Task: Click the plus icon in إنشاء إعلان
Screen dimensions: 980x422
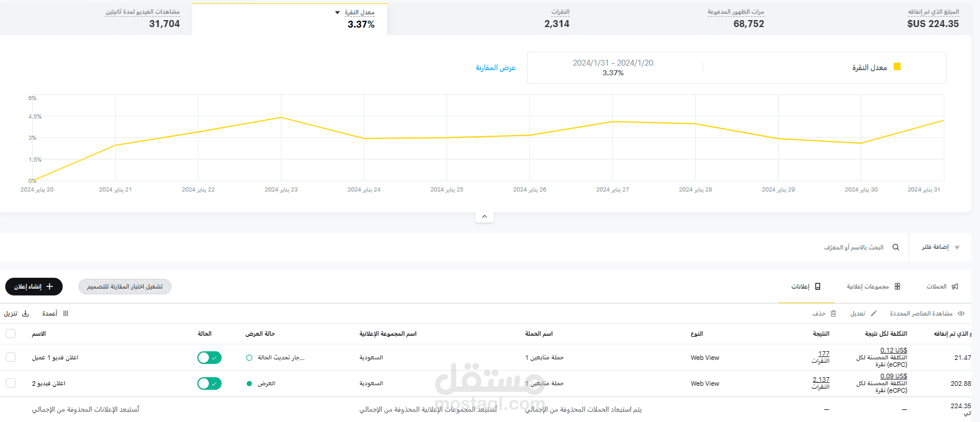Action: pos(49,286)
